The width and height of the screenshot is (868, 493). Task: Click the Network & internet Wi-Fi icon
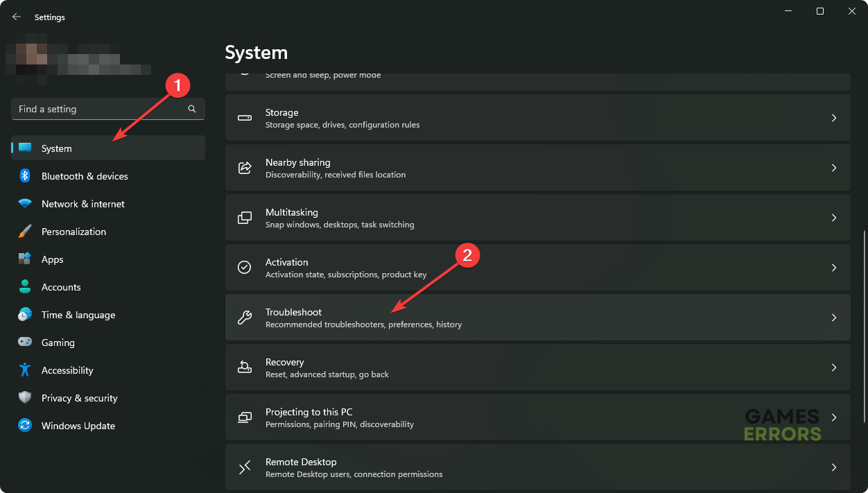[25, 204]
